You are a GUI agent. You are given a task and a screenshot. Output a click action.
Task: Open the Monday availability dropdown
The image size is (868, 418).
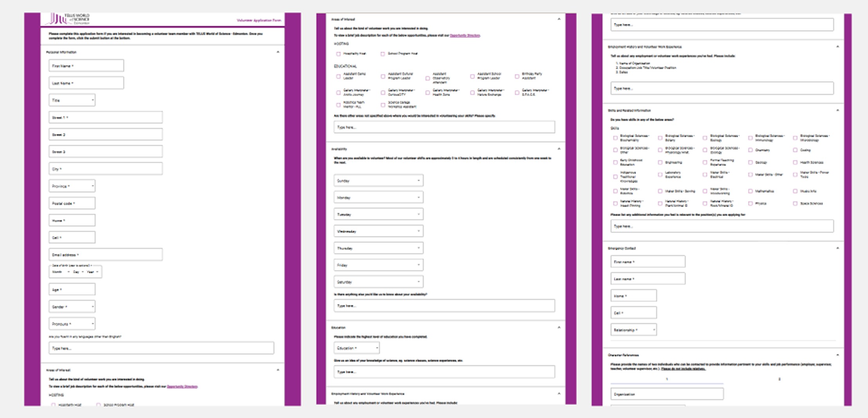pos(378,198)
